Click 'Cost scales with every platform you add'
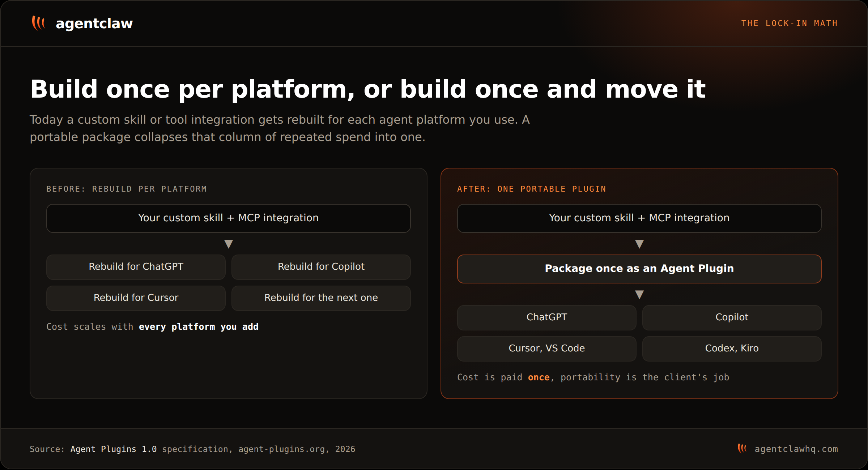Screen dimensions: 868x470 point(152,327)
